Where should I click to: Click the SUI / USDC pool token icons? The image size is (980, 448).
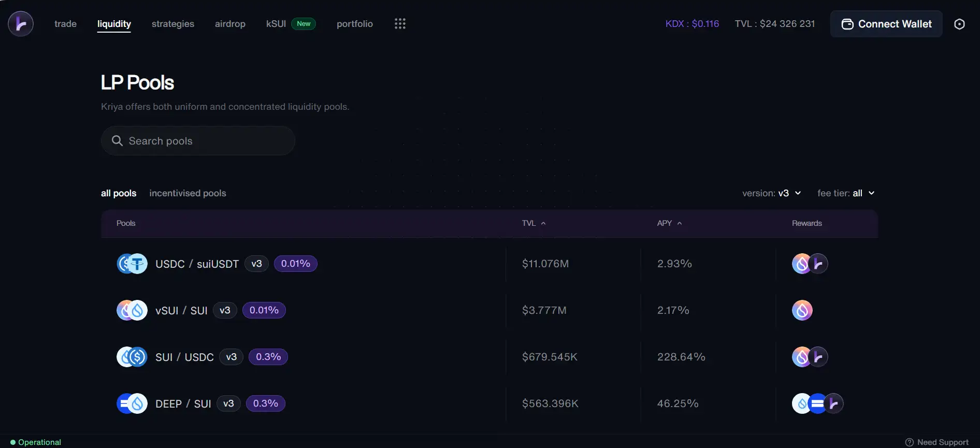[132, 357]
